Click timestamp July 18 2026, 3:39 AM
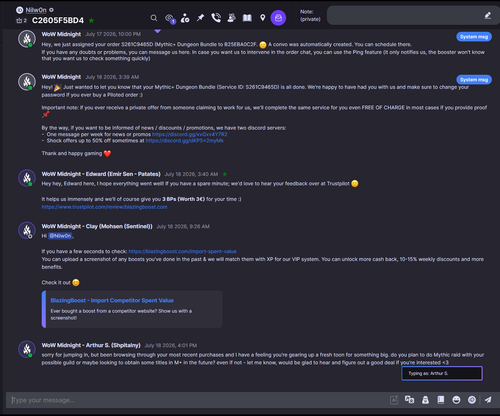Screen dimensions: 500x416 (x=112, y=77)
